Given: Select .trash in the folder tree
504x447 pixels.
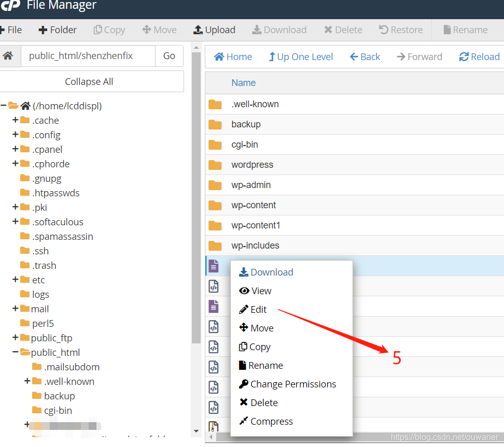Looking at the screenshot, I should point(44,266).
